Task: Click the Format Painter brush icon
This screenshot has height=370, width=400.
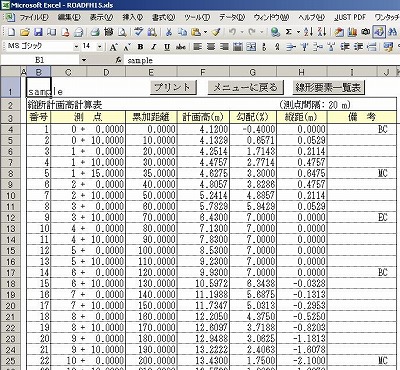Action: click(216, 32)
